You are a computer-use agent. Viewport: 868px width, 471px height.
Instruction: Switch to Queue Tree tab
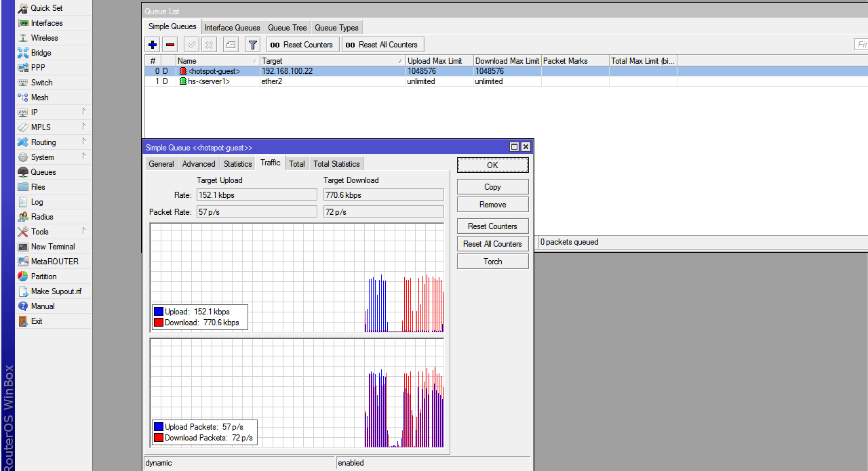click(288, 28)
